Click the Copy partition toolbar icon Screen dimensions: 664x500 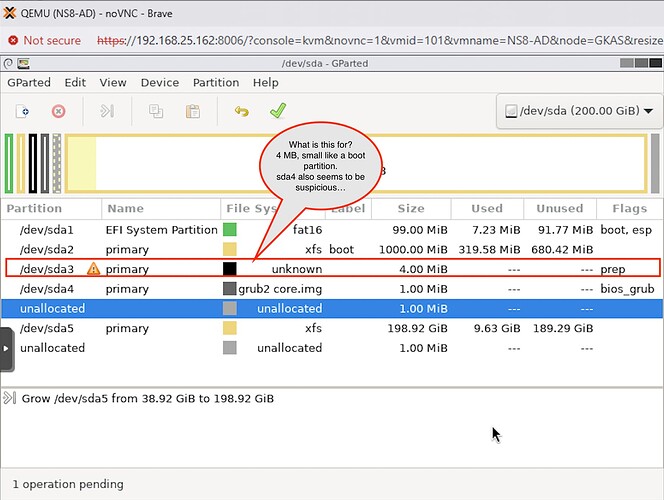pyautogui.click(x=156, y=111)
